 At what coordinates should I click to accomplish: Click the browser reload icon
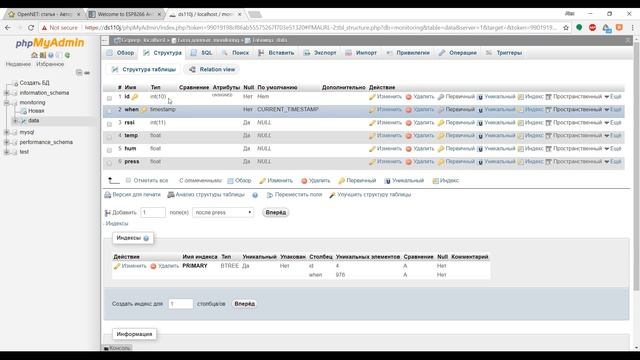31,28
